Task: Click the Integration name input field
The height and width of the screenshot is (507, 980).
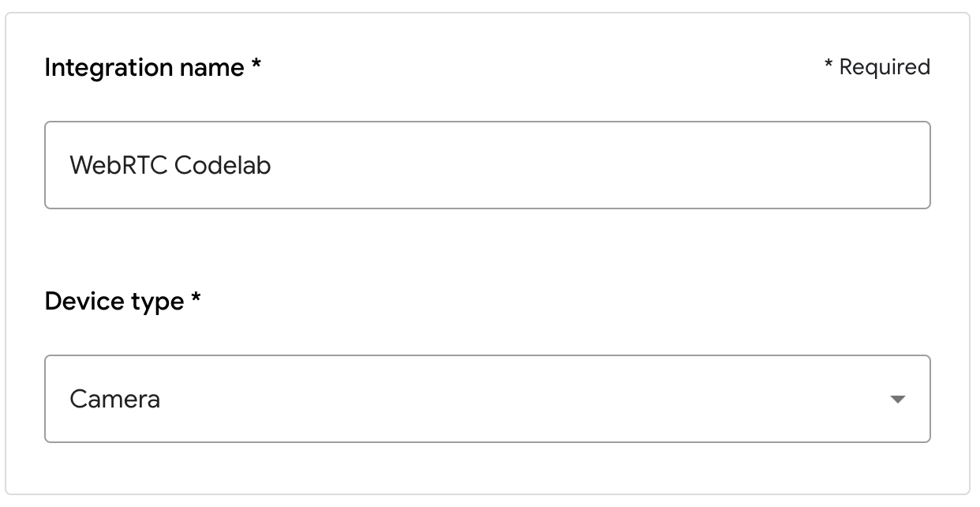Action: coord(487,165)
